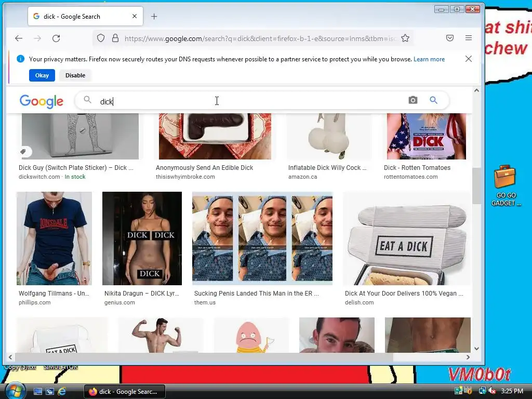The height and width of the screenshot is (399, 532).
Task: Click the muted volume tray icon
Action: point(492,391)
